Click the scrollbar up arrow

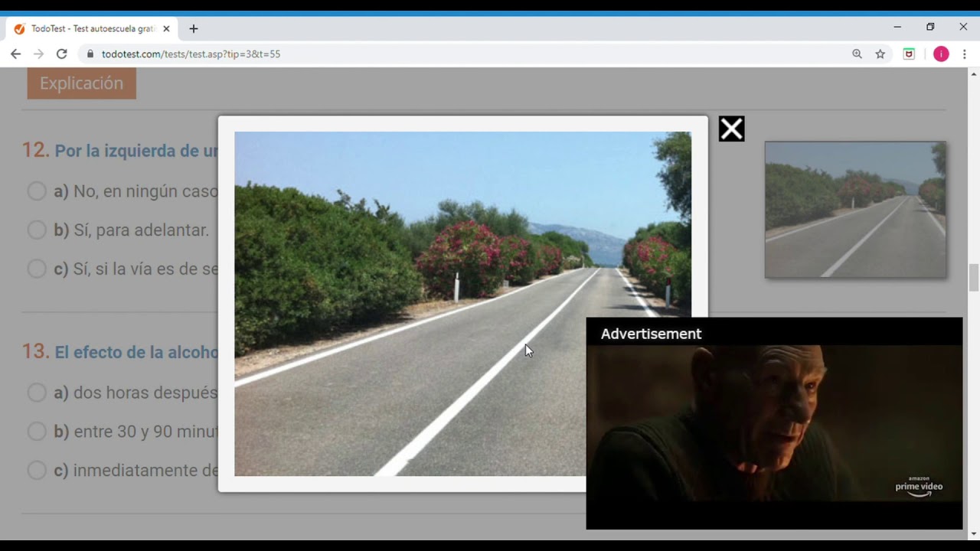[x=974, y=73]
